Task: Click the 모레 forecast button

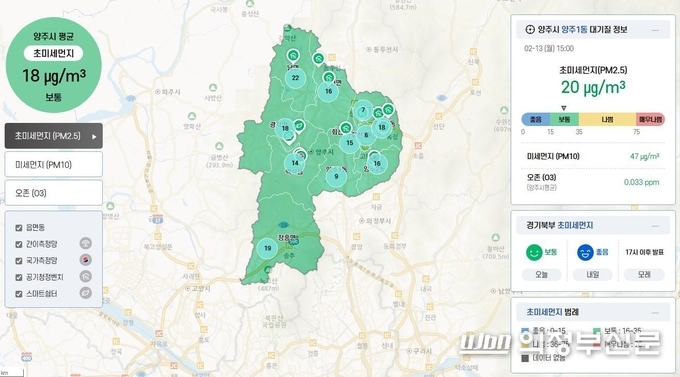Action: [644, 275]
